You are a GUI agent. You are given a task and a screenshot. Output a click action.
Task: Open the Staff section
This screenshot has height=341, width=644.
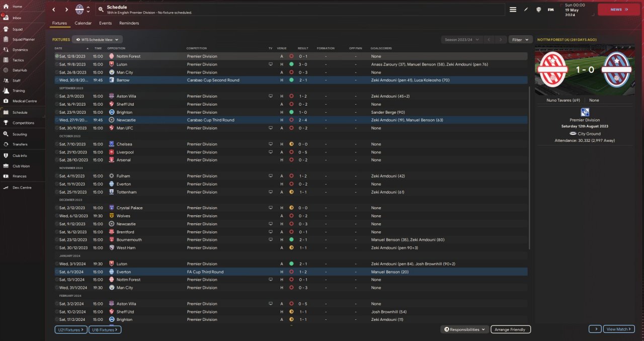17,80
